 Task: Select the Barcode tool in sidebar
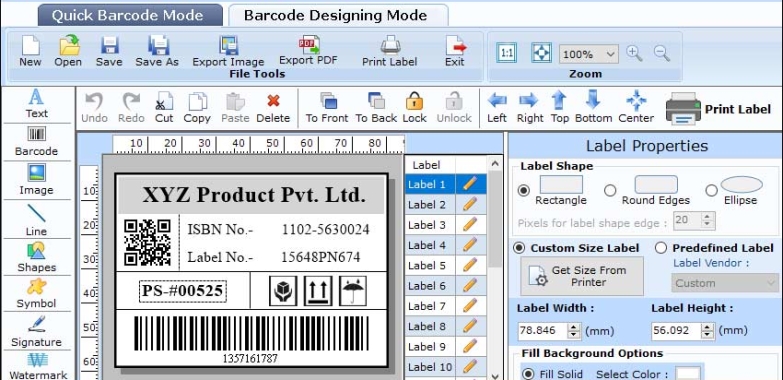36,142
